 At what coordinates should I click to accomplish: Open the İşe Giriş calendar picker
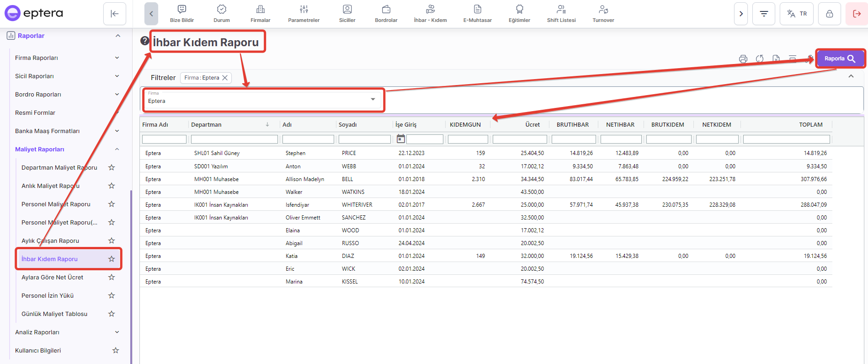(x=401, y=139)
